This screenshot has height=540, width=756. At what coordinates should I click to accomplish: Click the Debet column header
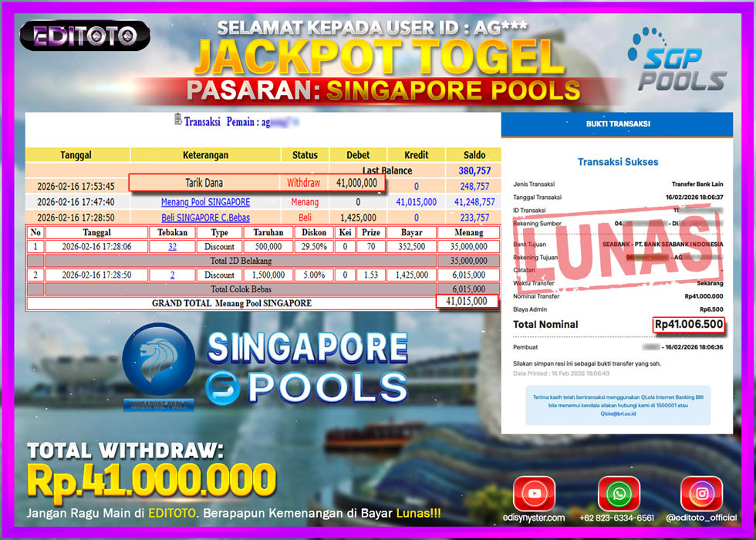pos(358,155)
